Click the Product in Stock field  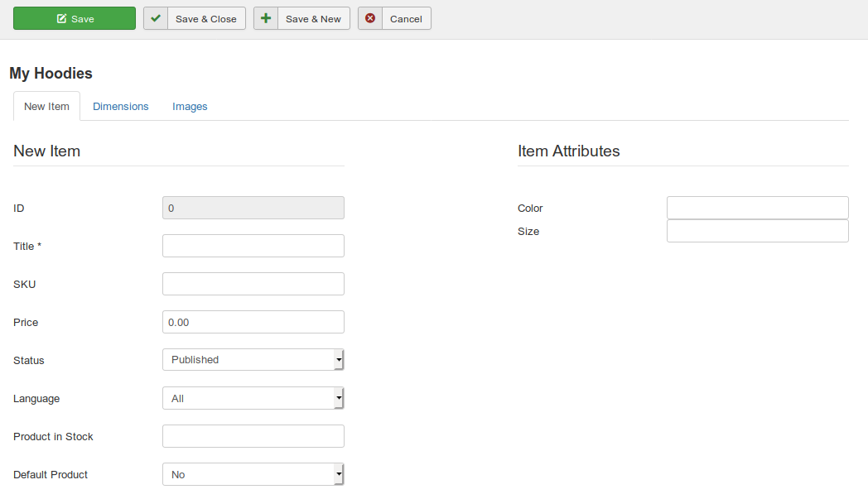(253, 436)
